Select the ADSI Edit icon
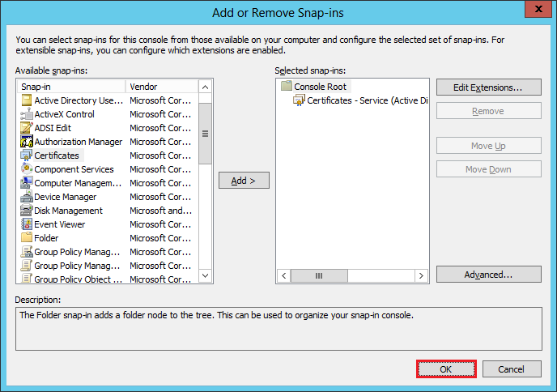This screenshot has height=392, width=557. click(26, 128)
